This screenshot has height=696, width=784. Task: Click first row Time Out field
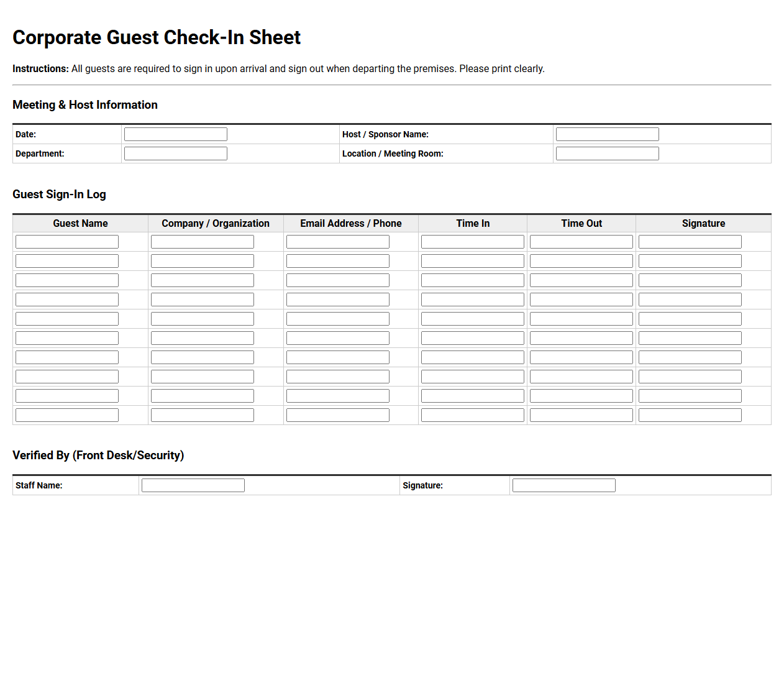pos(581,242)
